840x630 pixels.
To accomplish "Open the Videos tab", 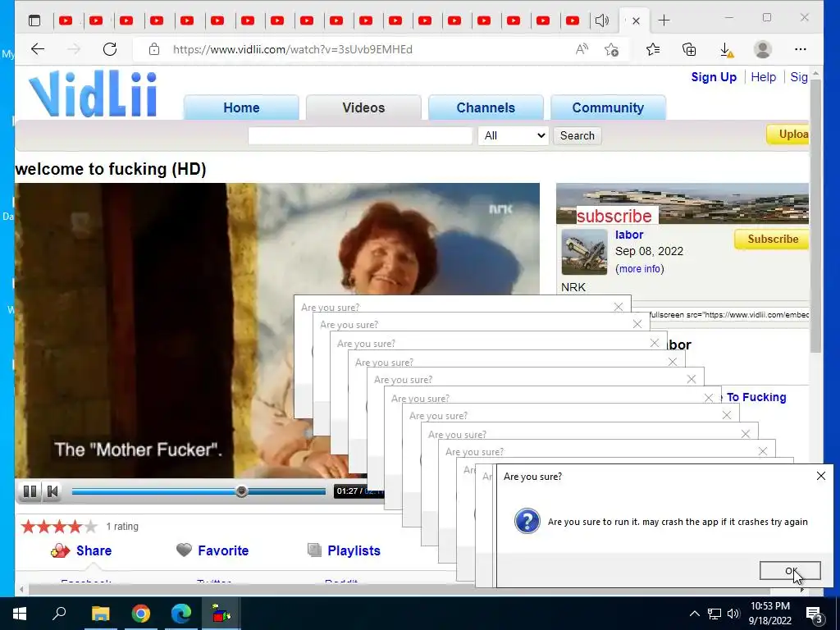I will tap(363, 107).
